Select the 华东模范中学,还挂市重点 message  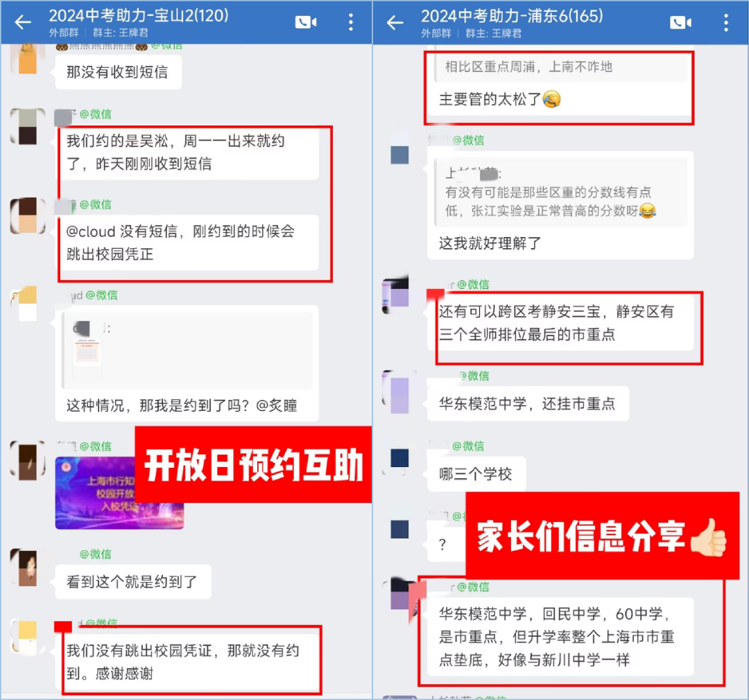pos(527,404)
